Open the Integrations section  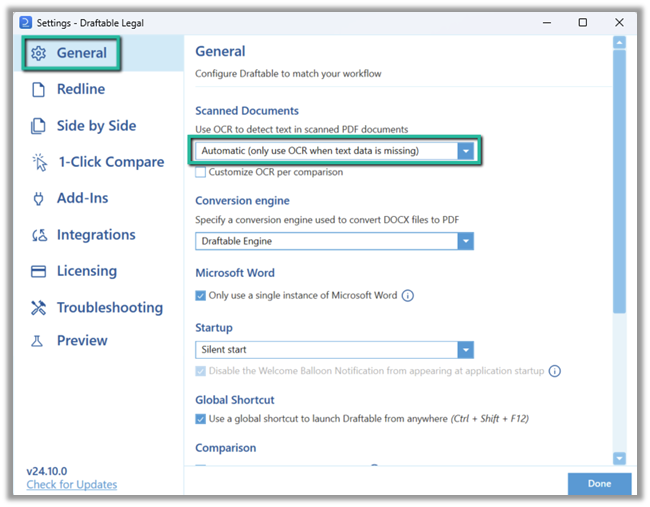(99, 235)
